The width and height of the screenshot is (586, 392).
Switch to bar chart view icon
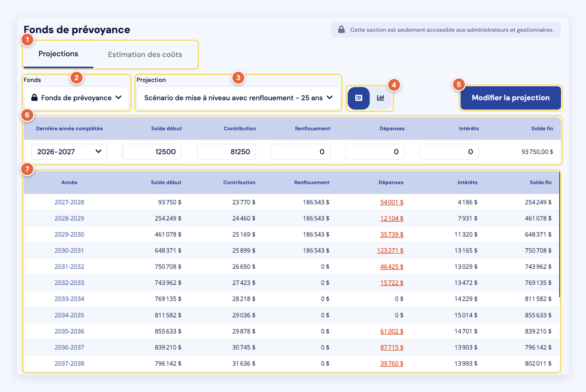381,98
